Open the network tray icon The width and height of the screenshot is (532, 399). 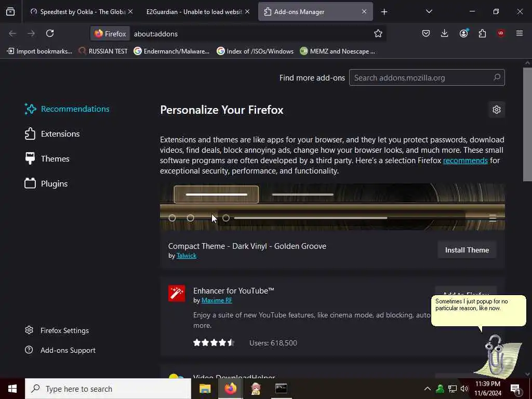tap(453, 389)
